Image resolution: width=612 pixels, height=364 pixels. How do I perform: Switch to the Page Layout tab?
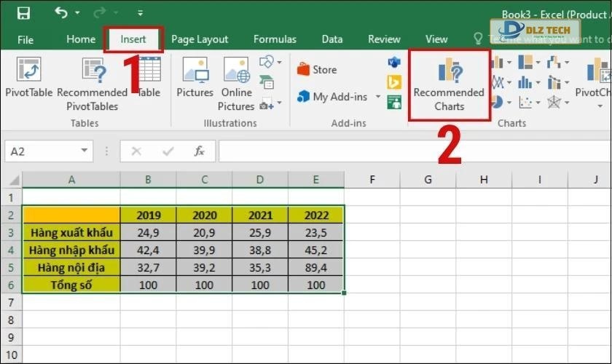(x=200, y=39)
